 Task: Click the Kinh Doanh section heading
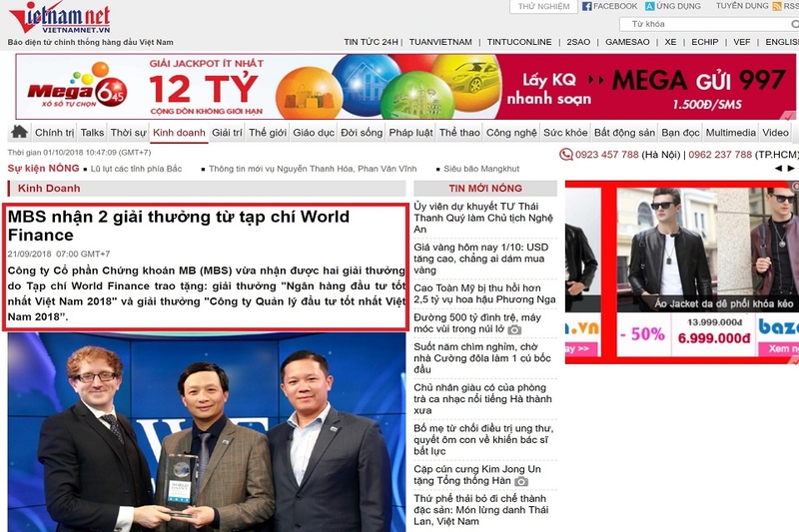[x=49, y=188]
